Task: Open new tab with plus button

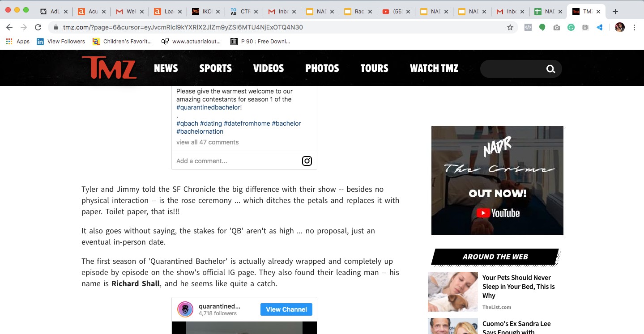Action: click(615, 12)
